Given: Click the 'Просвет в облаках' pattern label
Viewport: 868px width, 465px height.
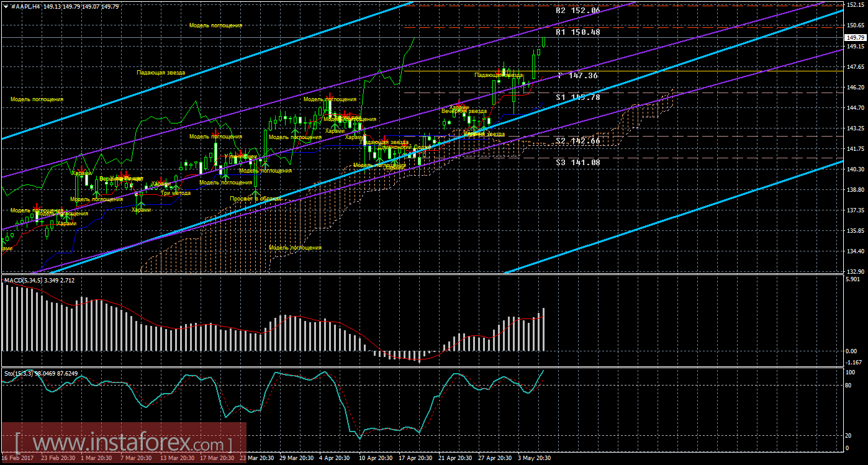Looking at the screenshot, I should coord(255,199).
